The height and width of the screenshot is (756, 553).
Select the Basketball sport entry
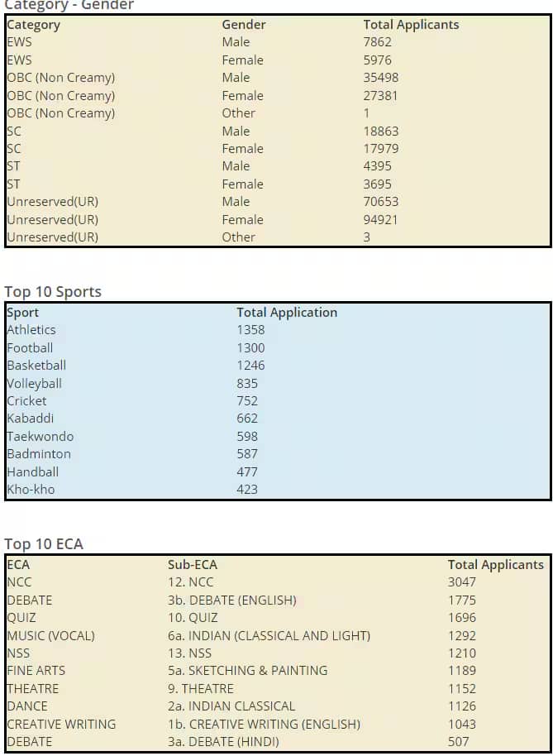36,366
